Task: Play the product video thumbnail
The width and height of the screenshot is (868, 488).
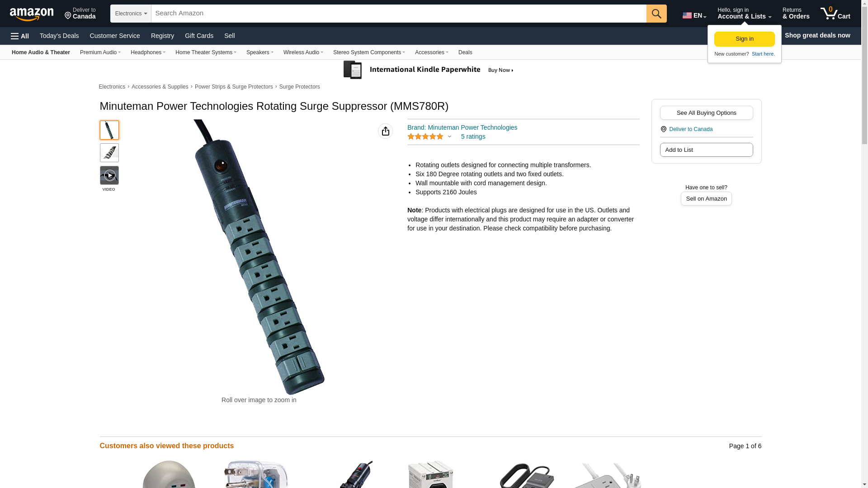Action: tap(109, 175)
